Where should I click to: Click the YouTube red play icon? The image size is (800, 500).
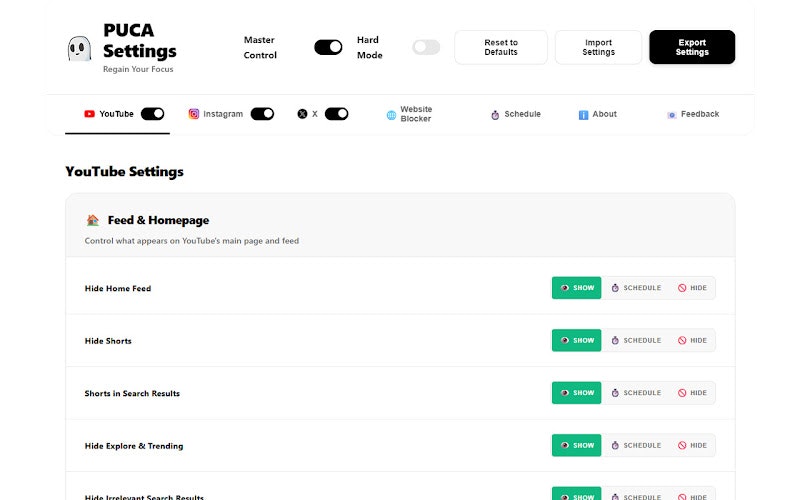89,114
